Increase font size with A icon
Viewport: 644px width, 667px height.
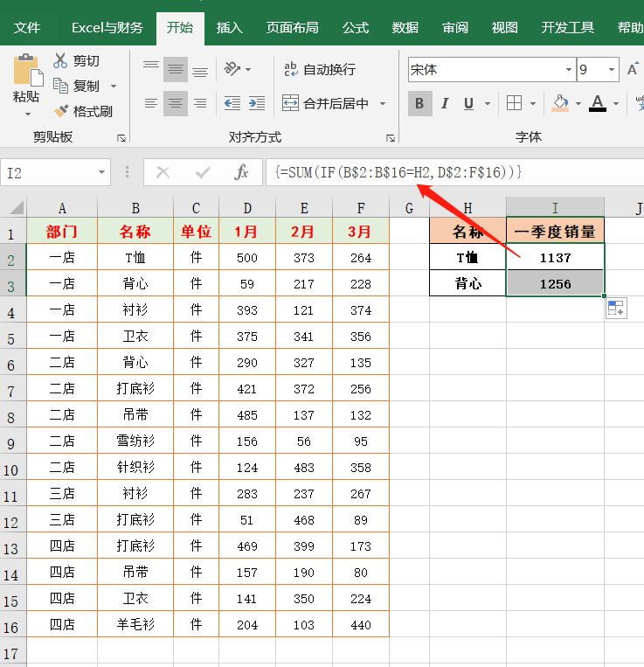633,69
